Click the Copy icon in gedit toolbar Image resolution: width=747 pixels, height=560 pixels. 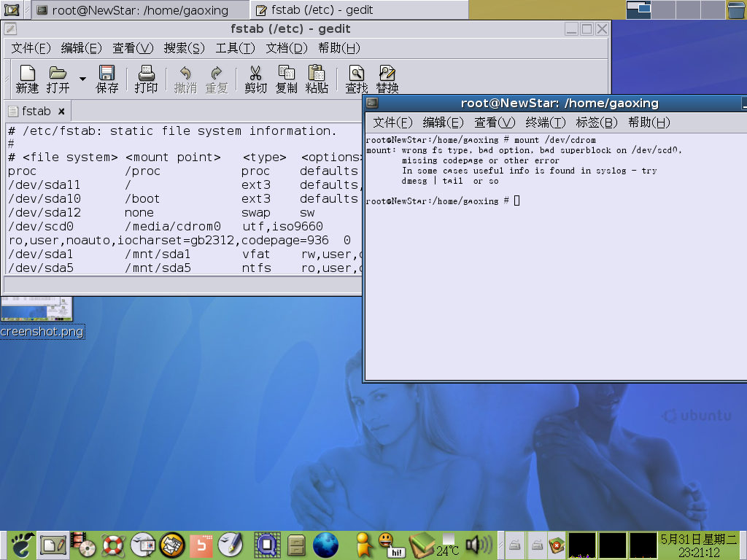pos(286,79)
